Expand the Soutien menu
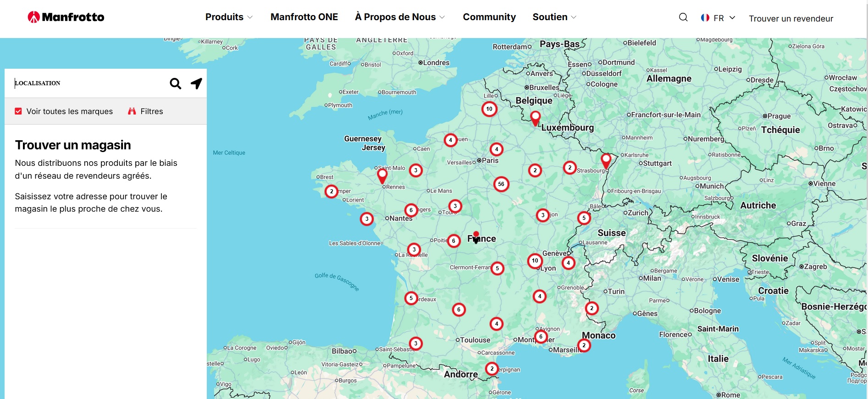 pos(554,17)
